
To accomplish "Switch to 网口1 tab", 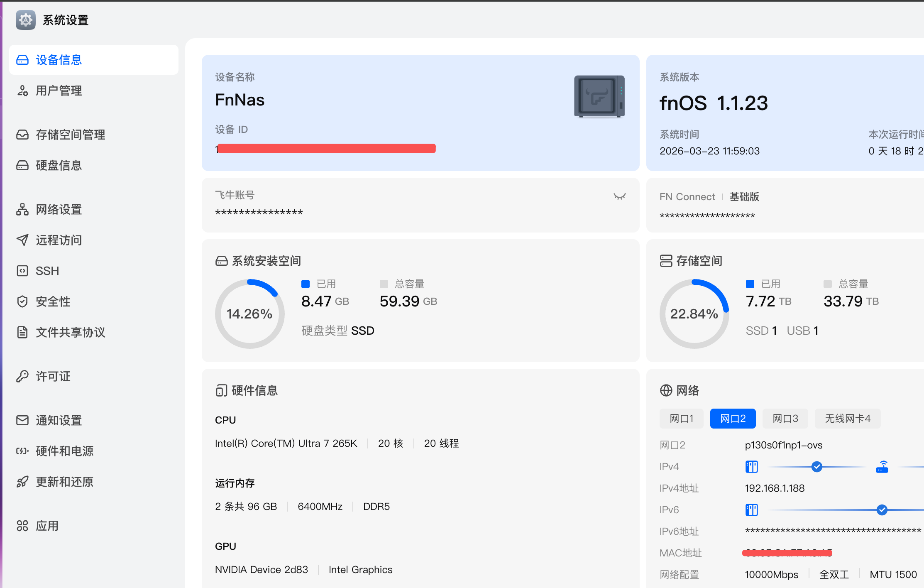I will coord(682,419).
